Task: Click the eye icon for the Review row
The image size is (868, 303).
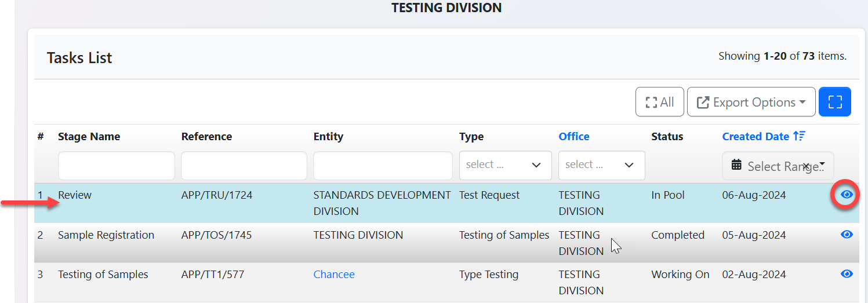Action: (847, 195)
